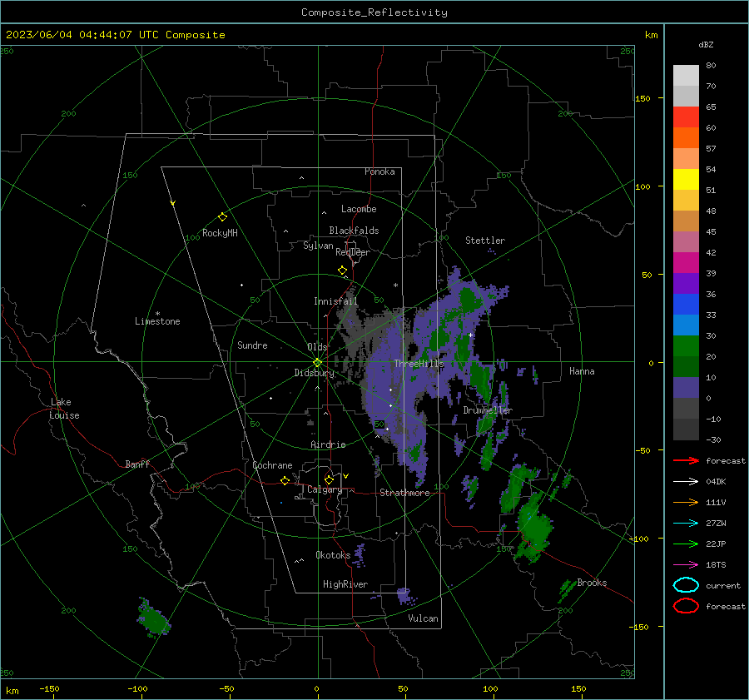749x700 pixels.
Task: Click the Calgary city label
Action: coord(325,489)
